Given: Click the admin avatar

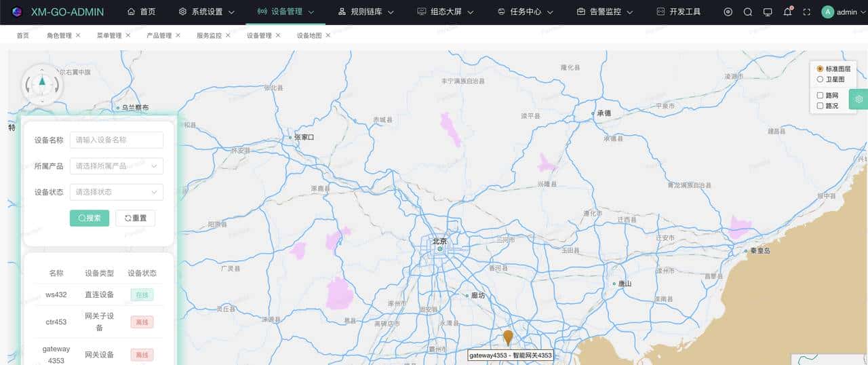Looking at the screenshot, I should click(x=827, y=12).
